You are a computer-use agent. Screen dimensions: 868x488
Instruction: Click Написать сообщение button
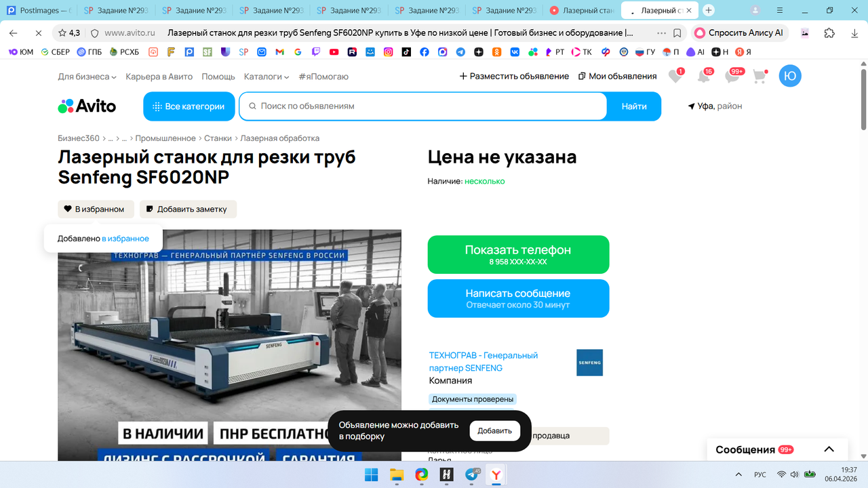click(x=518, y=298)
